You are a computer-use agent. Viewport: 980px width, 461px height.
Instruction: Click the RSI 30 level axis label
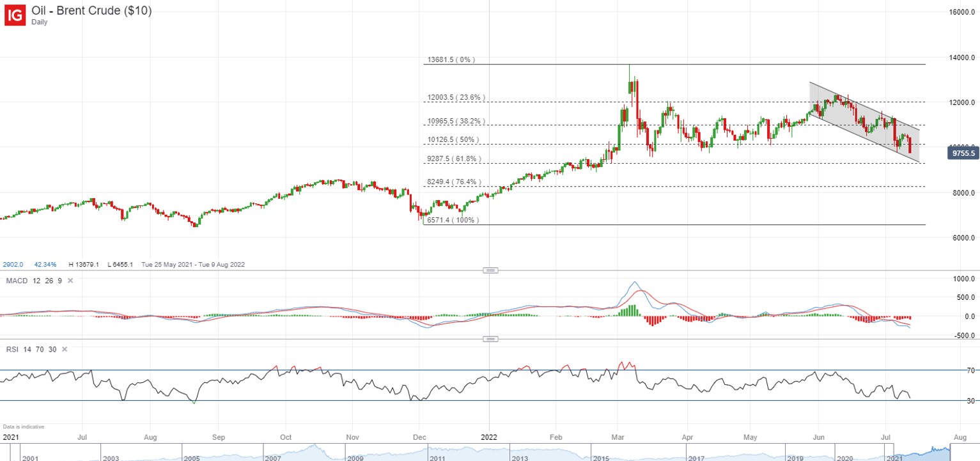pyautogui.click(x=970, y=401)
